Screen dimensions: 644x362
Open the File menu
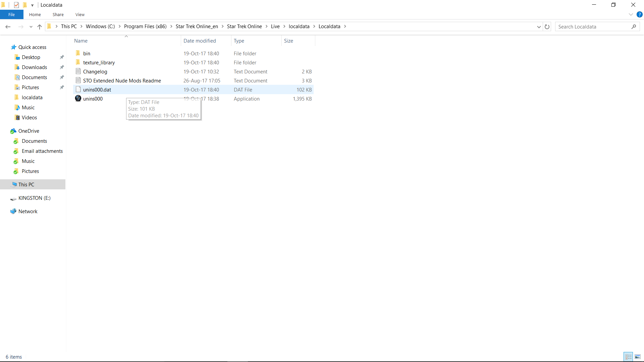(x=11, y=15)
